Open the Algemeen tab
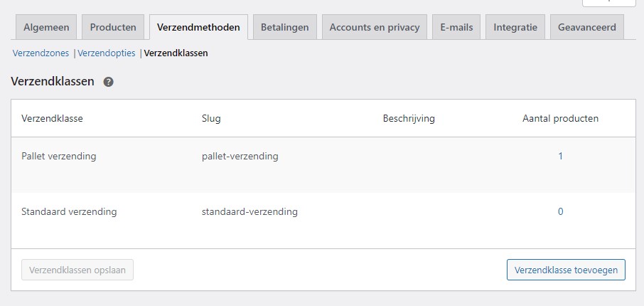 tap(46, 27)
